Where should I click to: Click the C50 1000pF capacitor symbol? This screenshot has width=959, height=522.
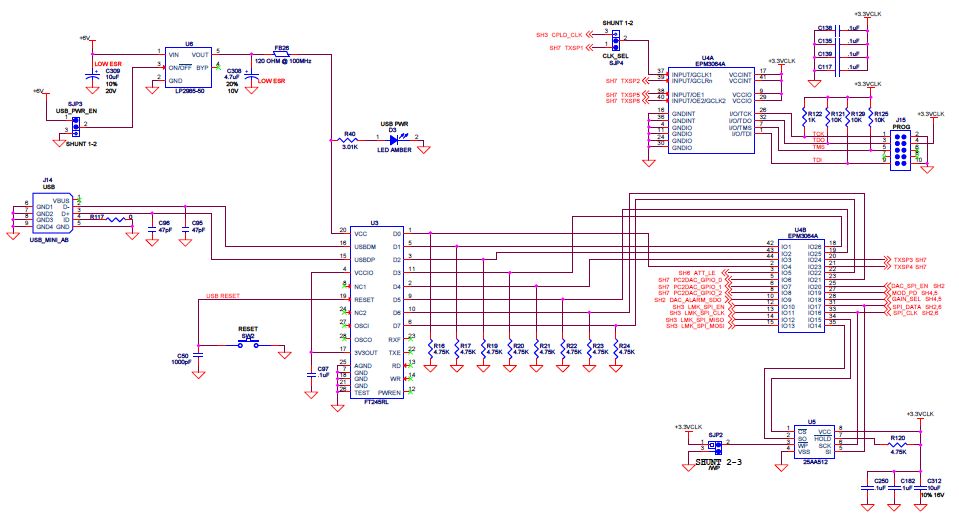(x=198, y=354)
